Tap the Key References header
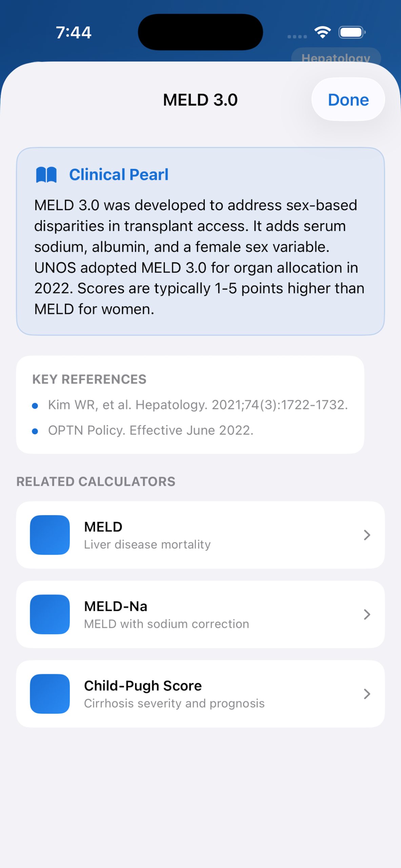The image size is (401, 868). [89, 379]
